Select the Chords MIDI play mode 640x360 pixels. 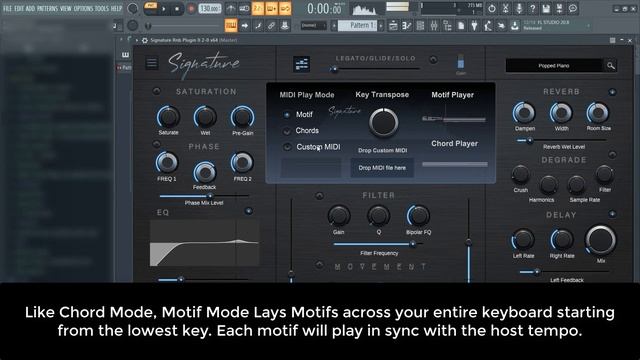click(x=287, y=131)
